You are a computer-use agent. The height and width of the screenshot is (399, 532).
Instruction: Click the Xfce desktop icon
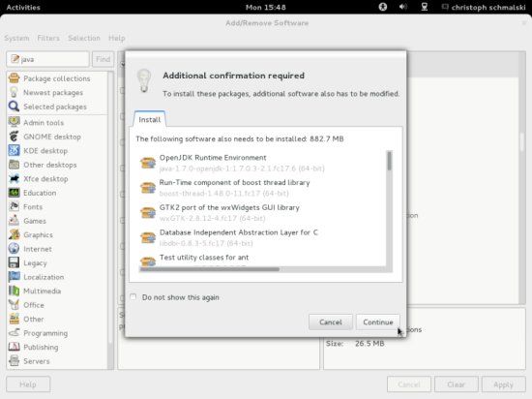tap(14, 178)
